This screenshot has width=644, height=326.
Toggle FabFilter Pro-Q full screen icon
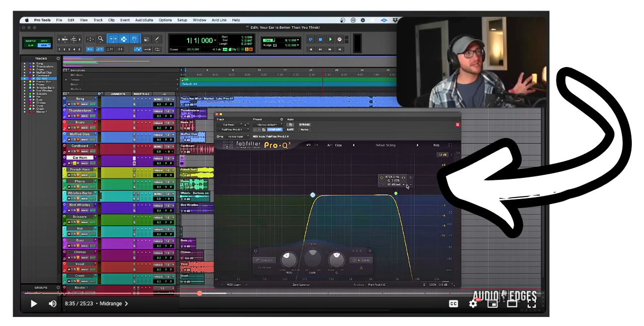point(450,145)
